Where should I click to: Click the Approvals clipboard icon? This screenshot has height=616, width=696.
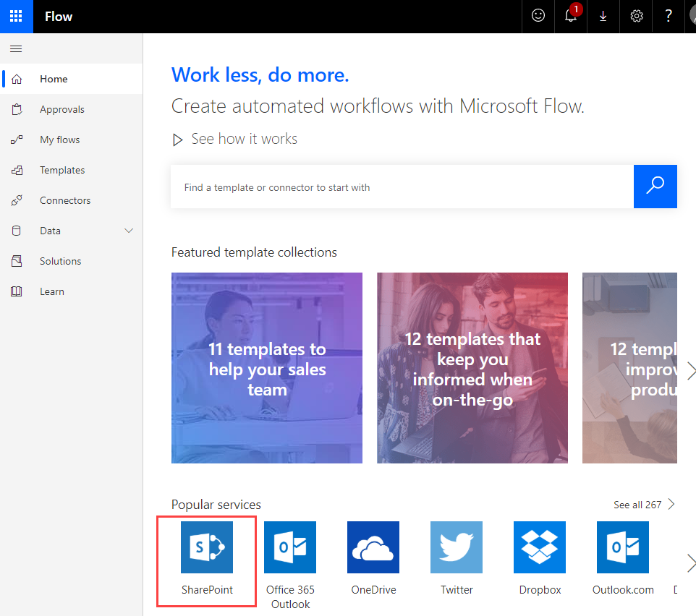pyautogui.click(x=17, y=109)
